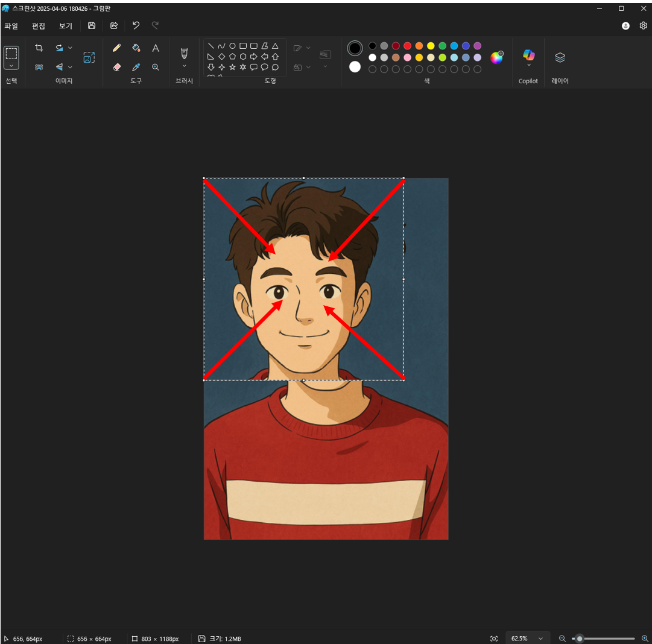Click the Save button in title bar
Image resolution: width=652 pixels, height=644 pixels.
(92, 25)
